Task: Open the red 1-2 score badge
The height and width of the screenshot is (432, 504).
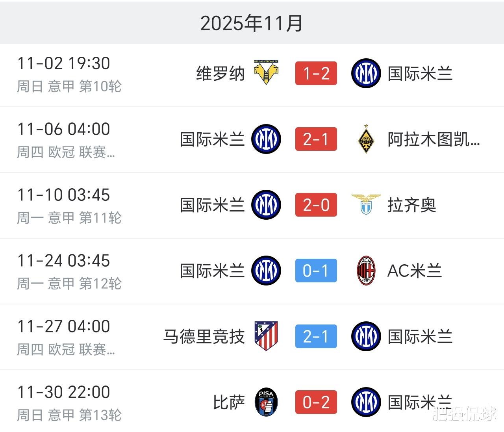Action: 316,73
